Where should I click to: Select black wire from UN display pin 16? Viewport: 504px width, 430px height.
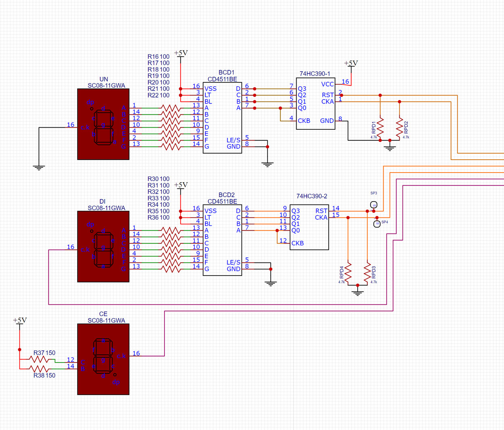tap(39, 145)
